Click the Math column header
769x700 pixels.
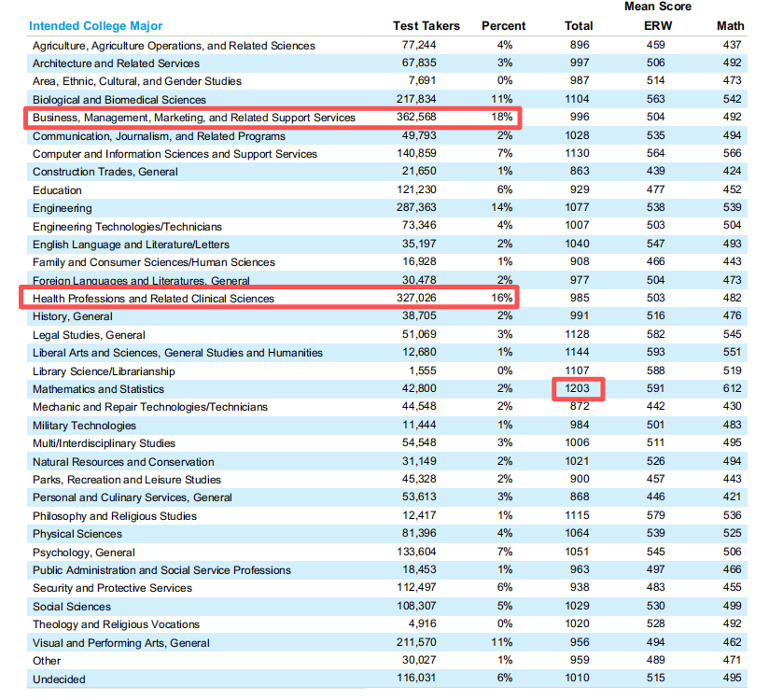730,26
